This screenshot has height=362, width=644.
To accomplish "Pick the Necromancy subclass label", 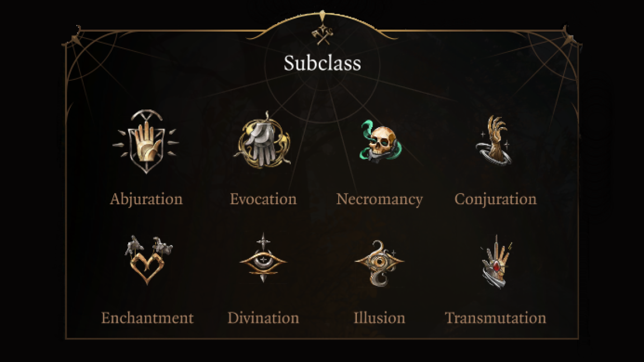I will tap(380, 199).
